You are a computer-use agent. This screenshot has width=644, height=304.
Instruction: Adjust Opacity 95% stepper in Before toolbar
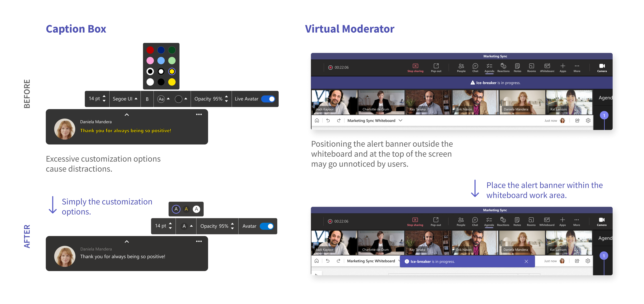click(226, 99)
